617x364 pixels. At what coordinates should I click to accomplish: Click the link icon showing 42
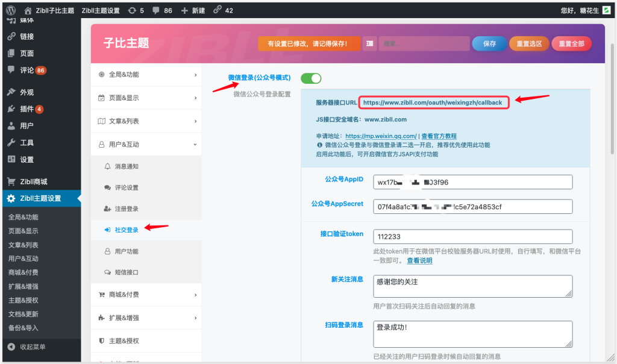click(x=217, y=10)
